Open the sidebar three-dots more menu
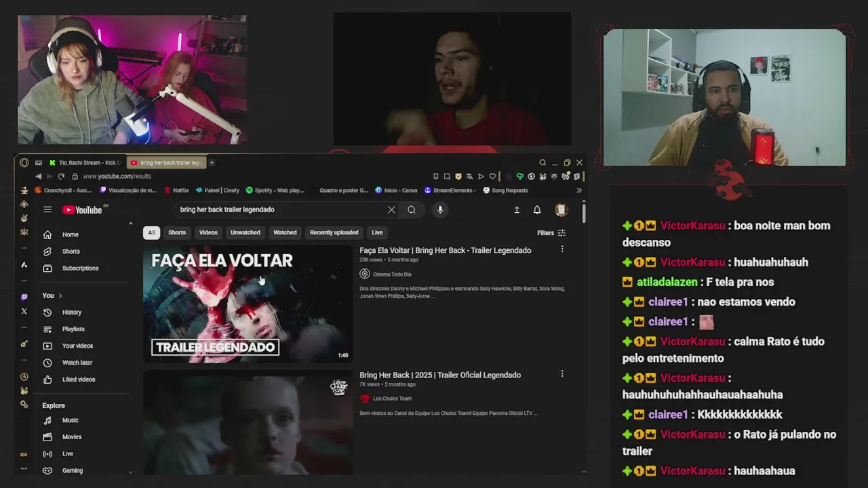The width and height of the screenshot is (868, 488). click(24, 468)
